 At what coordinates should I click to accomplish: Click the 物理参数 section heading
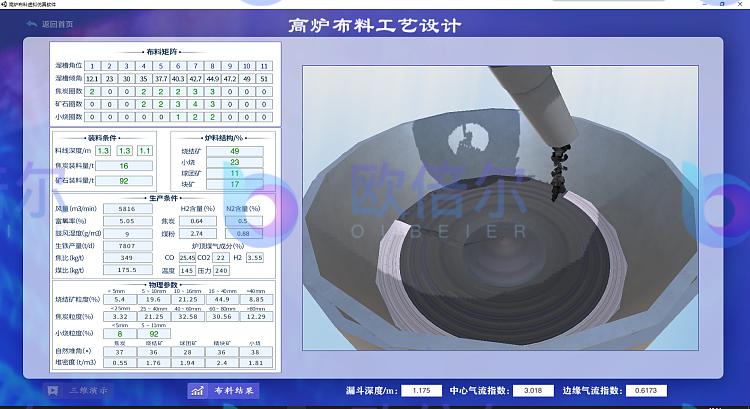163,285
